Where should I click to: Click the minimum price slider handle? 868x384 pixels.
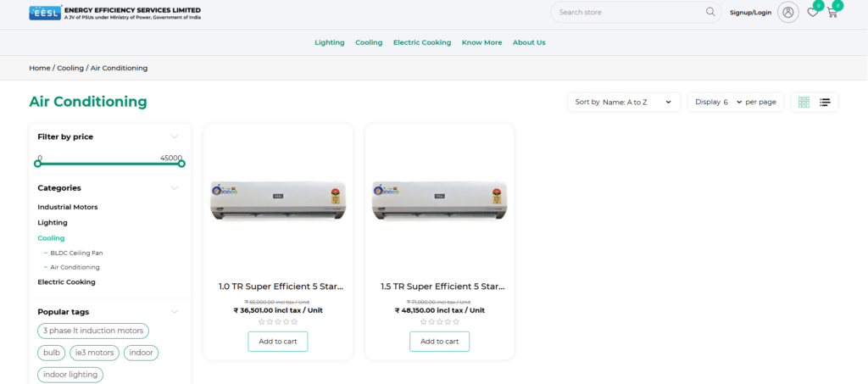coord(37,164)
